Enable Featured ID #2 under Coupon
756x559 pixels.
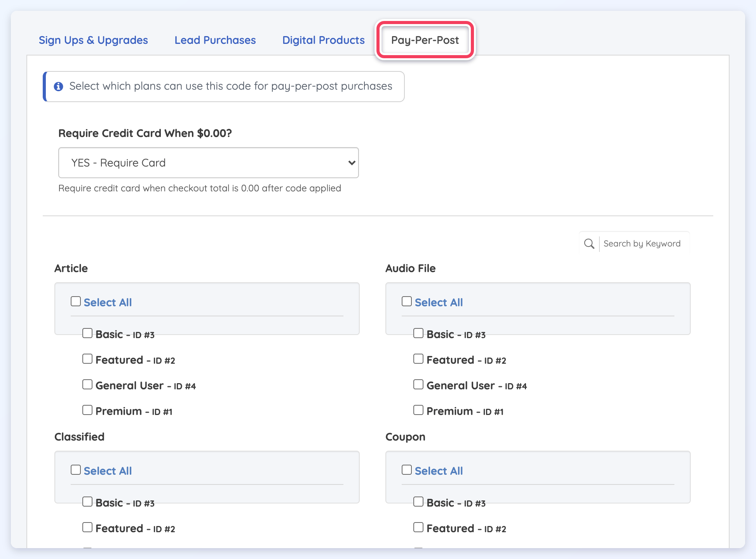418,527
